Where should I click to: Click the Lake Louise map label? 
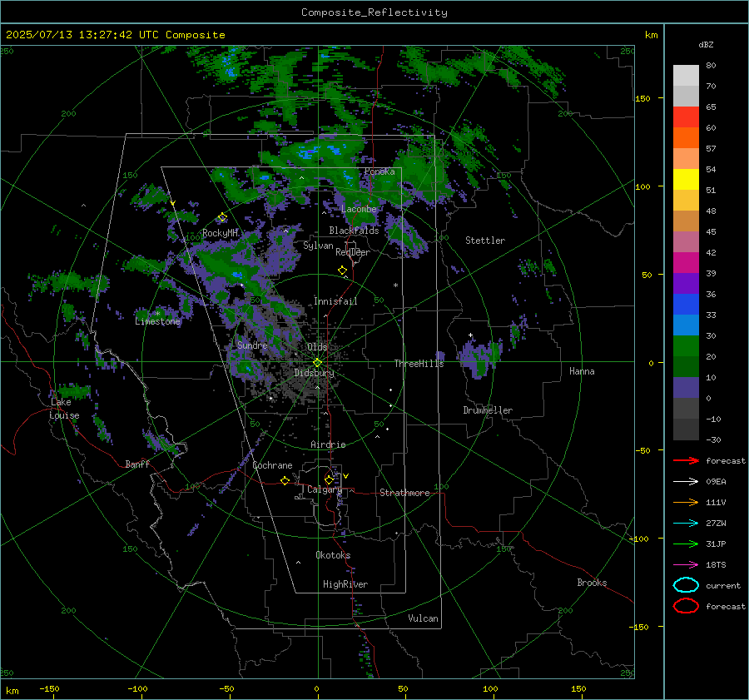coord(64,409)
